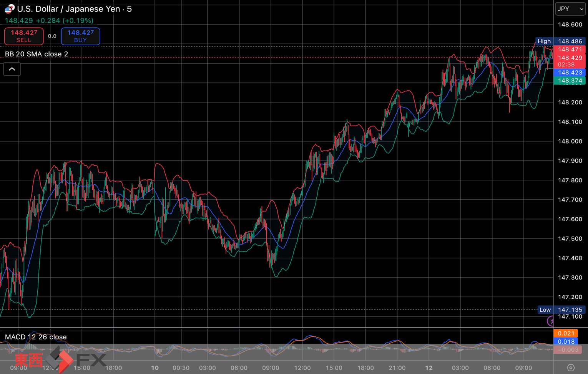This screenshot has width=588, height=374.
Task: Click the blue 148.423 basis price tag
Action: coord(570,73)
